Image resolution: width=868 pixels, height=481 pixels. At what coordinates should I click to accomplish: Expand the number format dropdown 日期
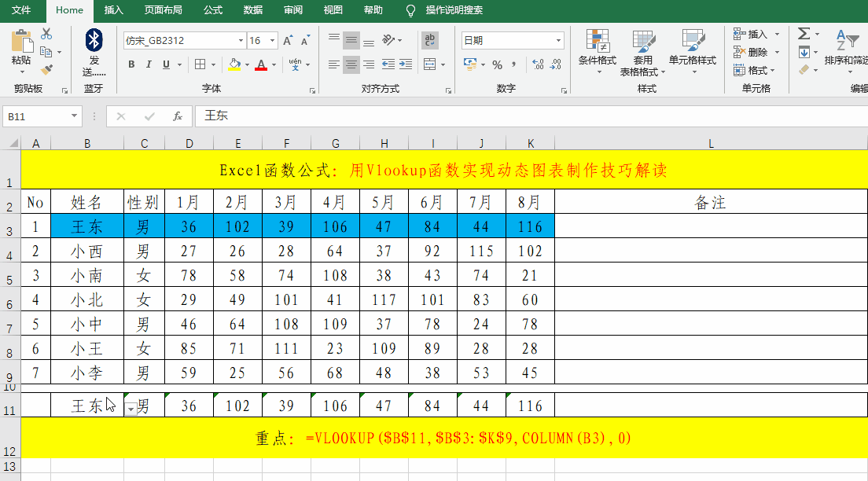coord(558,41)
